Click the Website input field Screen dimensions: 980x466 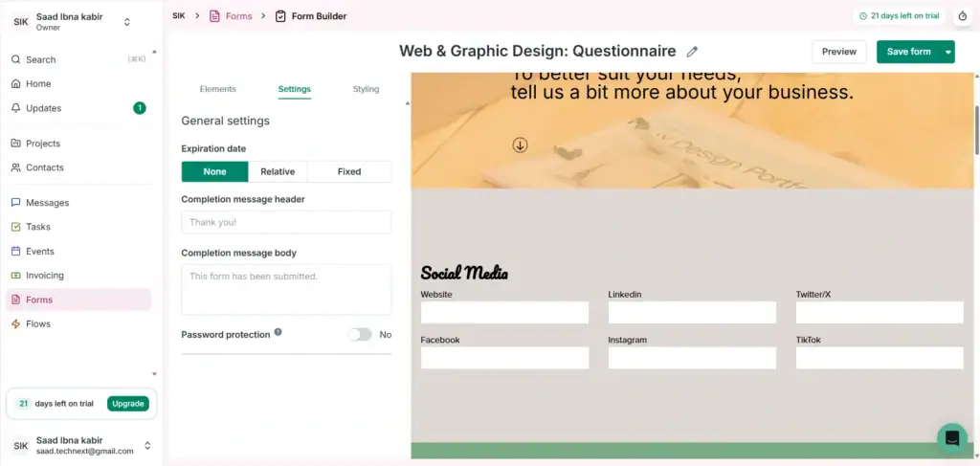505,312
